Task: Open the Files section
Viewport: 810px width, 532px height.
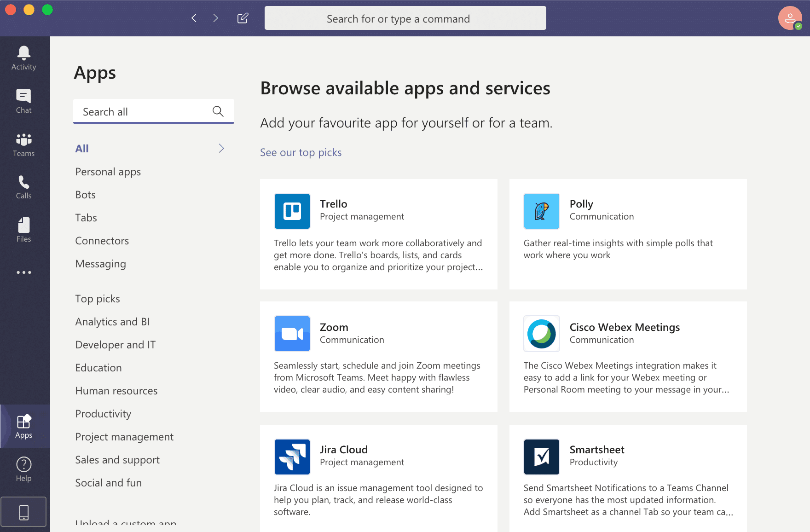Action: pyautogui.click(x=23, y=229)
